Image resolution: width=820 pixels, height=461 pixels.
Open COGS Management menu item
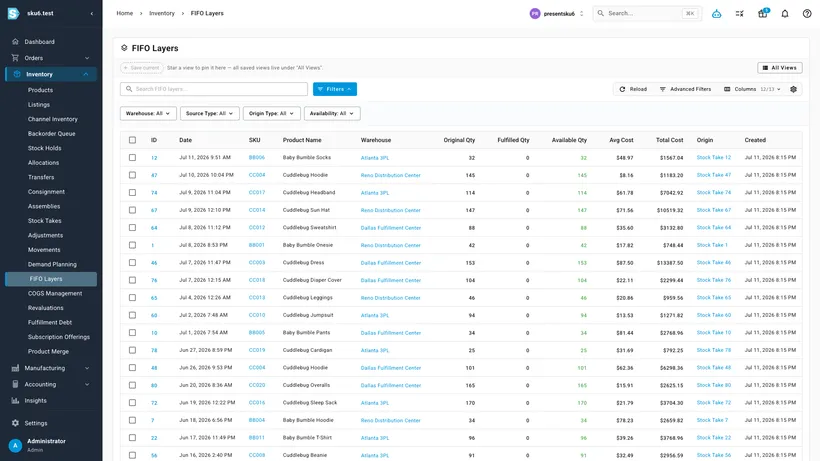[55, 293]
